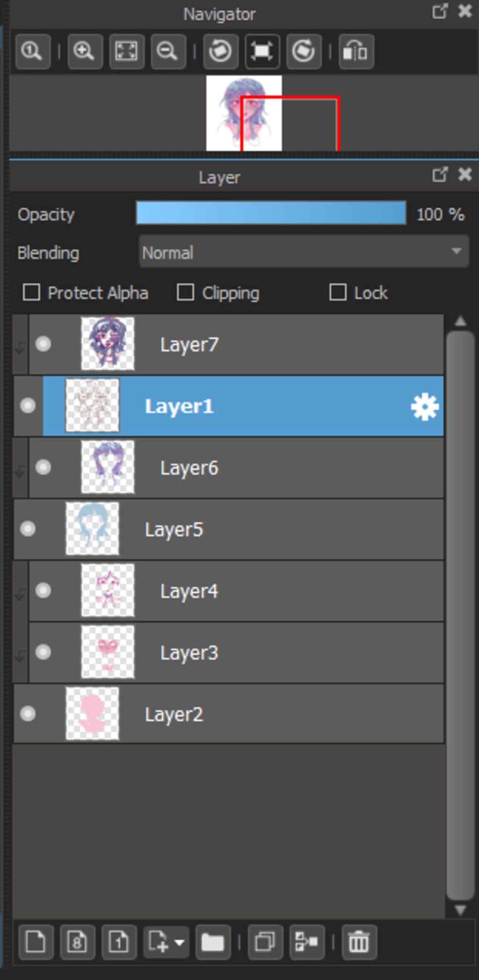Viewport: 479px width, 980px height.
Task: Click the zoom in magnifier icon
Action: 85,51
